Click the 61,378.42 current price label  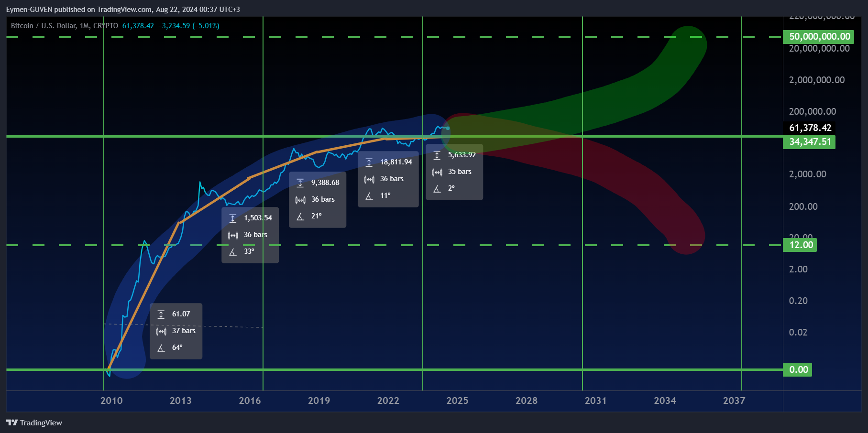tap(810, 128)
